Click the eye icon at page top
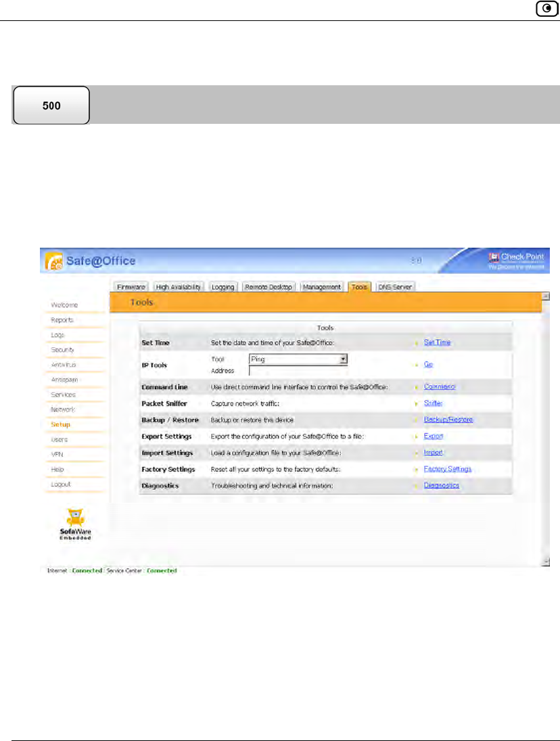Viewport: 560px width, 741px height. [547, 8]
